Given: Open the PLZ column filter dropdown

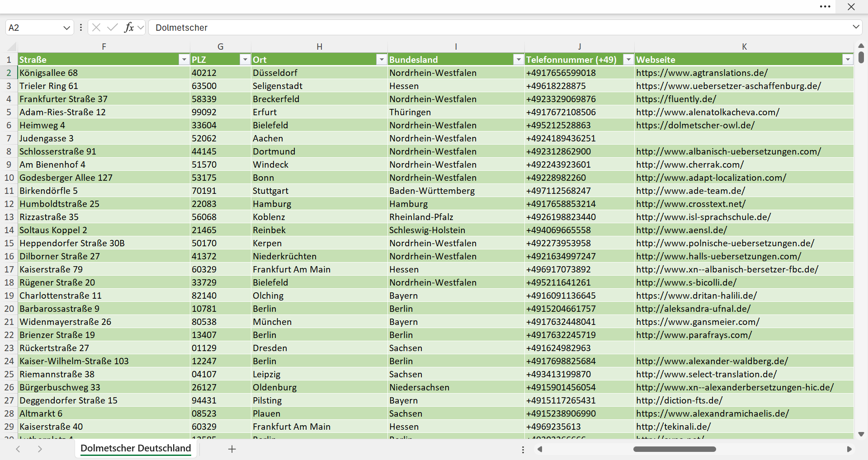Looking at the screenshot, I should coord(245,60).
